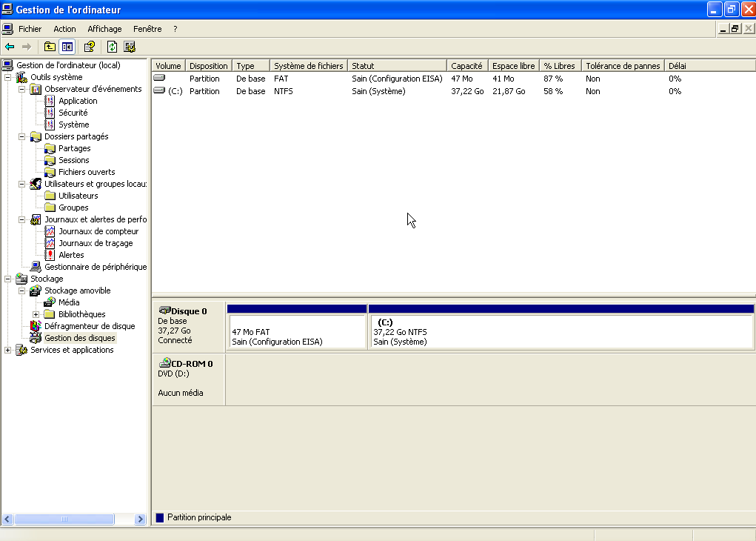Sort by the Espace libre column header
Image resolution: width=756 pixels, height=541 pixels.
[x=513, y=66]
